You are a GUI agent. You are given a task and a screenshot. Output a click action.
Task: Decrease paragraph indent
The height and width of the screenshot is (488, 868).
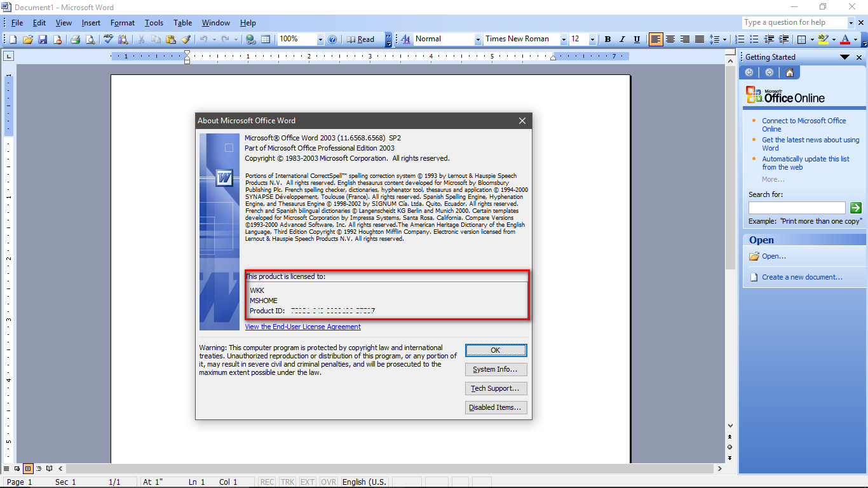769,39
